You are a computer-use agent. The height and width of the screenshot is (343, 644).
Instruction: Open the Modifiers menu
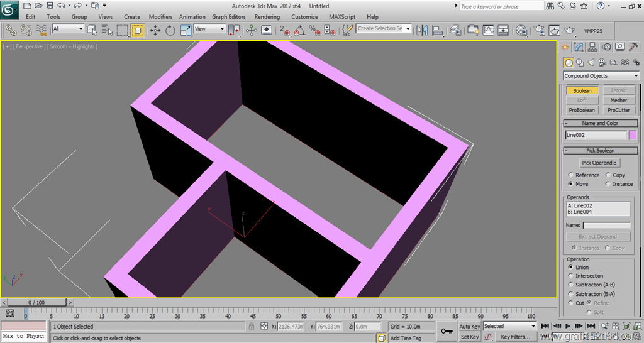[160, 17]
